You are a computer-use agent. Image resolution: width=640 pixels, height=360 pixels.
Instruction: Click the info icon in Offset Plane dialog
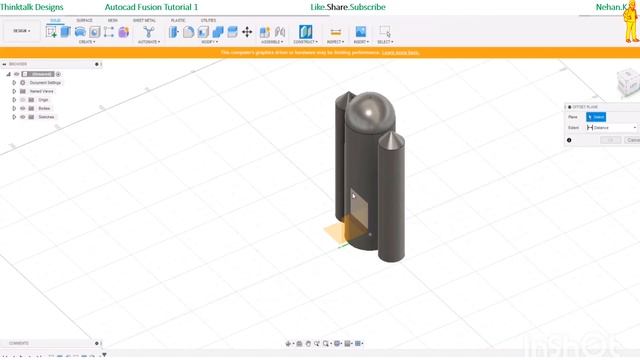click(569, 140)
